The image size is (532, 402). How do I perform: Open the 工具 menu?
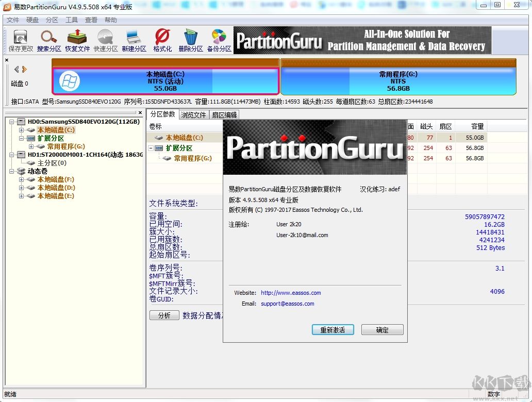(x=71, y=20)
